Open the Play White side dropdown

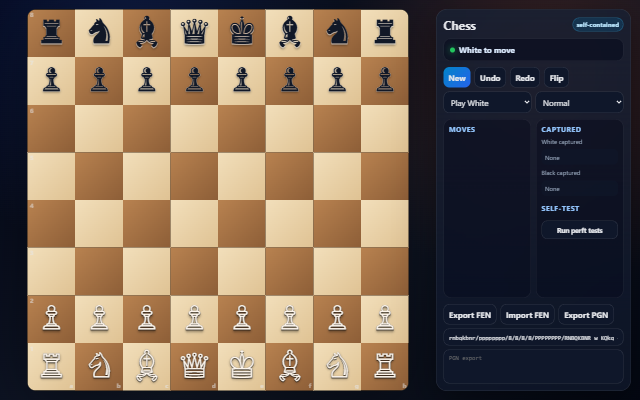(487, 103)
